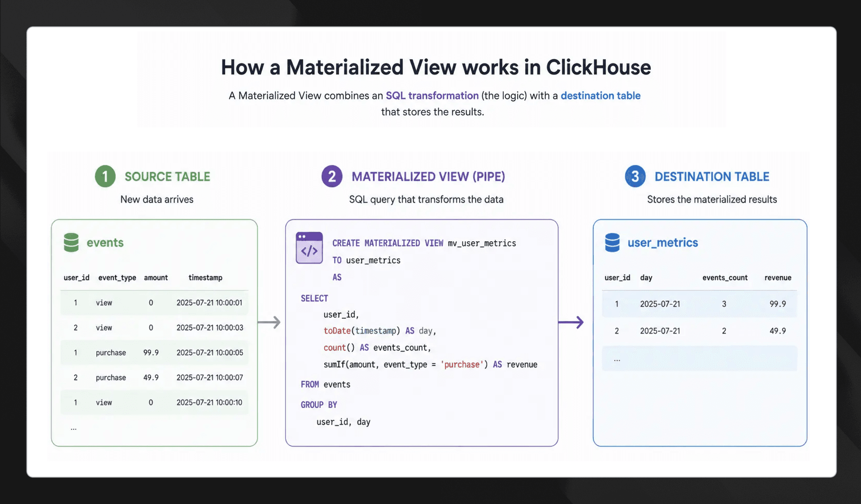Select timestamp "2025-07-21 10:00:01"
Image resolution: width=861 pixels, height=504 pixels.
[x=209, y=303]
